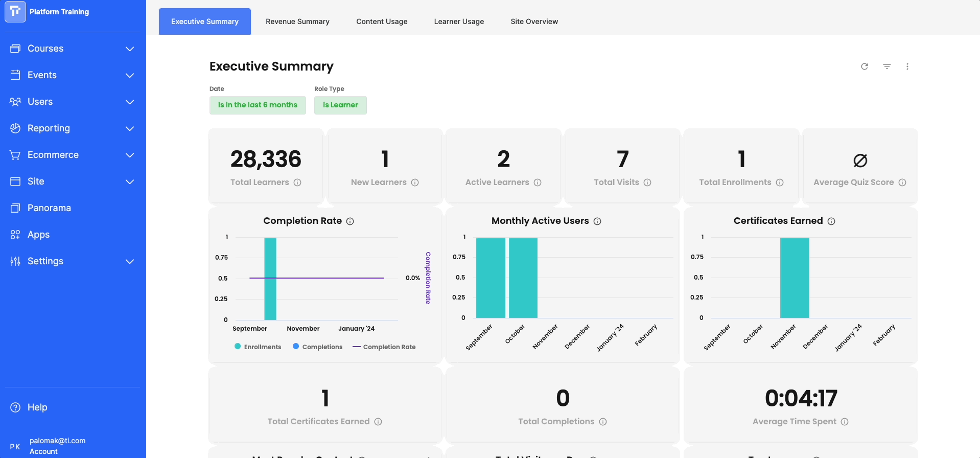Click info icon next to Completion Rate title
Viewport: 980px width, 458px height.
(350, 221)
